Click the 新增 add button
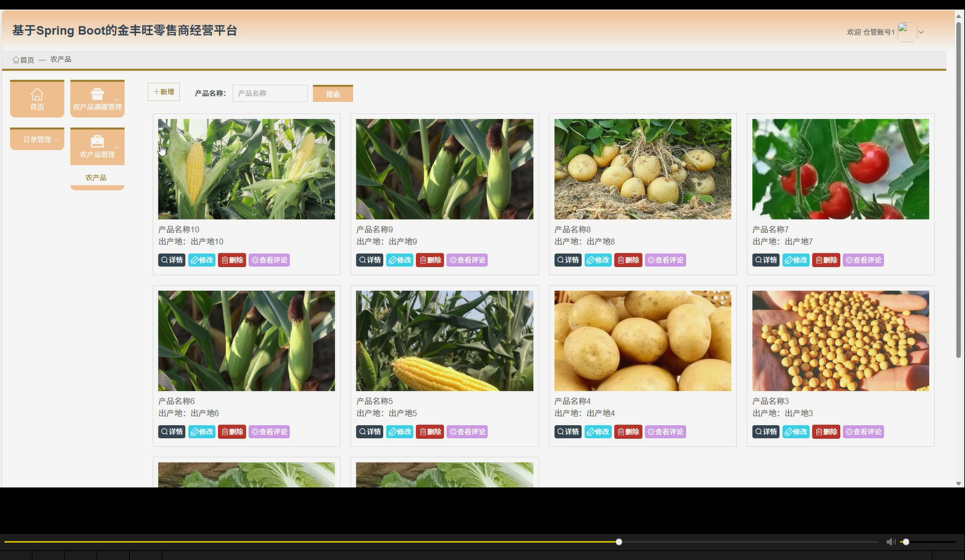The width and height of the screenshot is (965, 560). click(164, 92)
